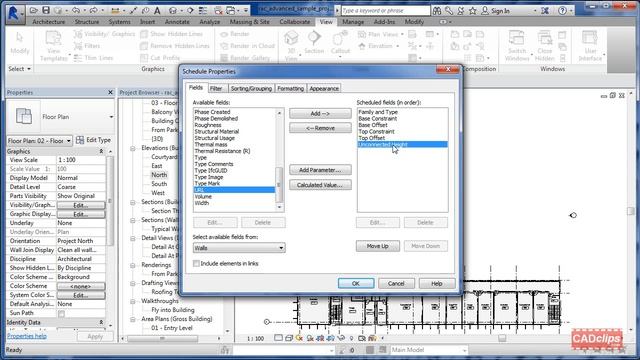
Task: Toggle the Sun Path checkbox
Action: (x=61, y=313)
